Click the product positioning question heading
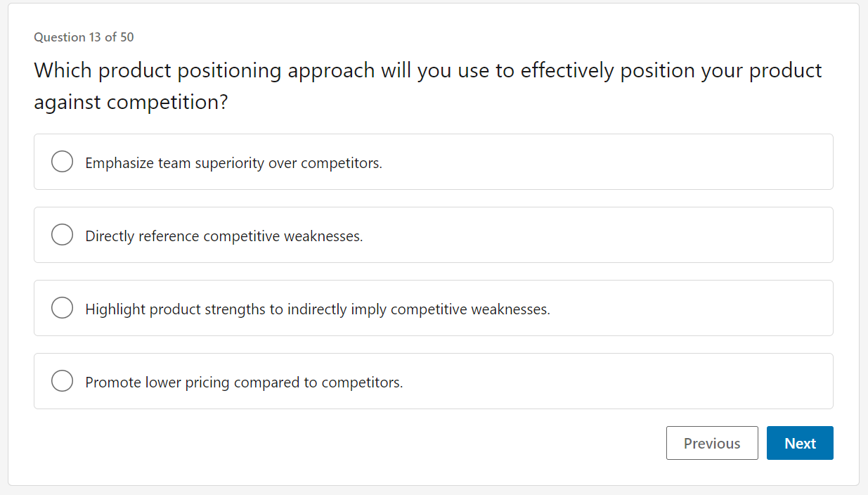This screenshot has width=868, height=495. (427, 86)
